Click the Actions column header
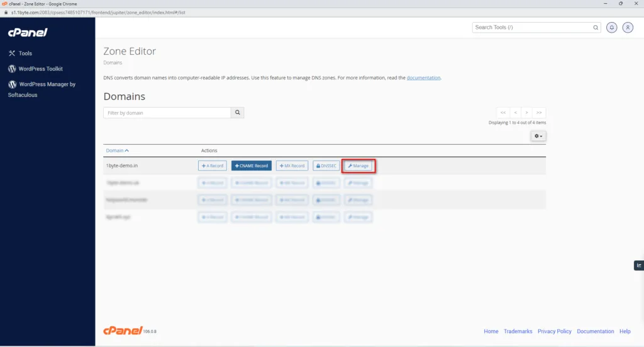644x347 pixels. pyautogui.click(x=209, y=151)
